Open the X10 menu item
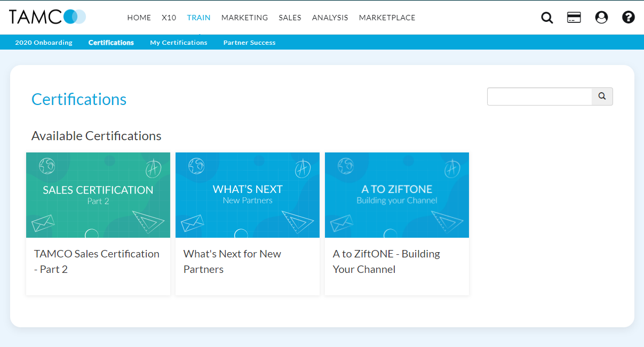The width and height of the screenshot is (644, 347). pyautogui.click(x=169, y=18)
